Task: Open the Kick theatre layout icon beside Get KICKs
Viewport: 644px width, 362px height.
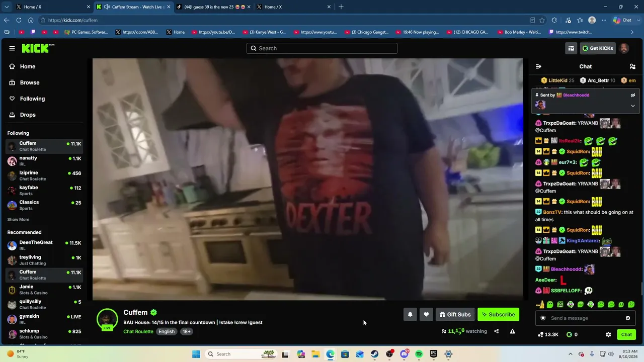Action: pos(571,48)
